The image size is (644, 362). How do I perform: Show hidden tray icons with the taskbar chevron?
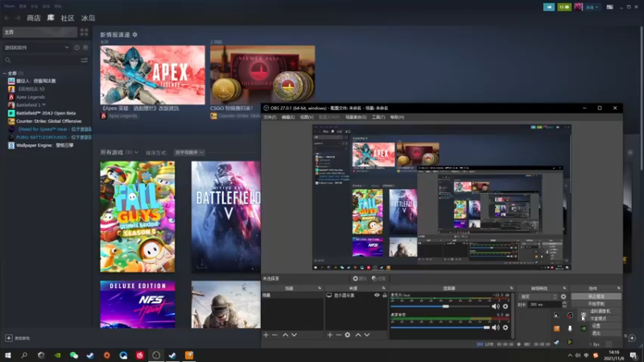[570, 356]
